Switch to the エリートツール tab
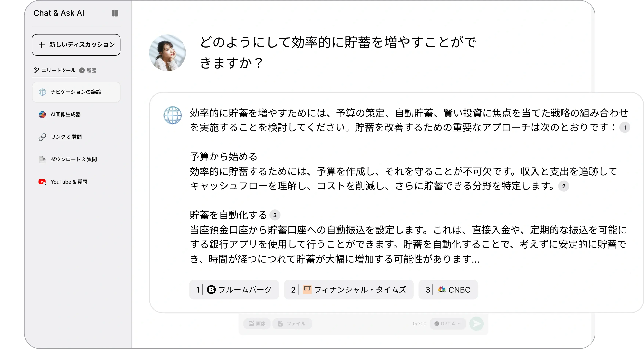644x350 pixels. click(55, 70)
